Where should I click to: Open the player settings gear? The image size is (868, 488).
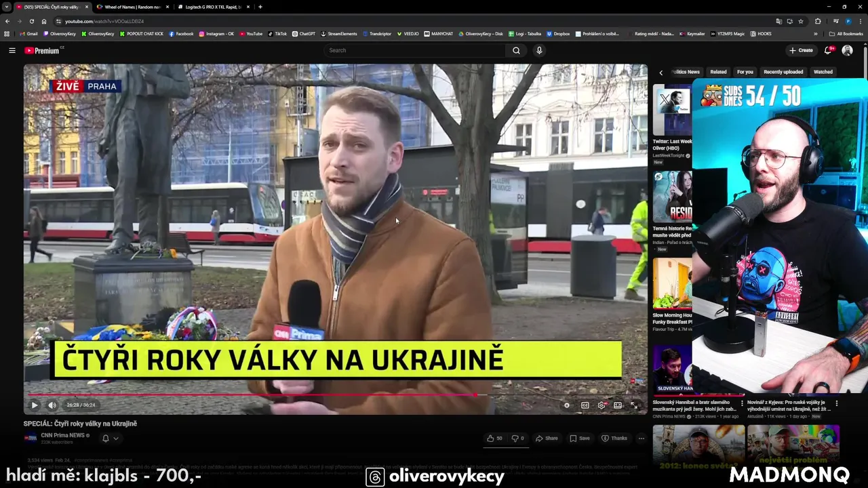[601, 405]
